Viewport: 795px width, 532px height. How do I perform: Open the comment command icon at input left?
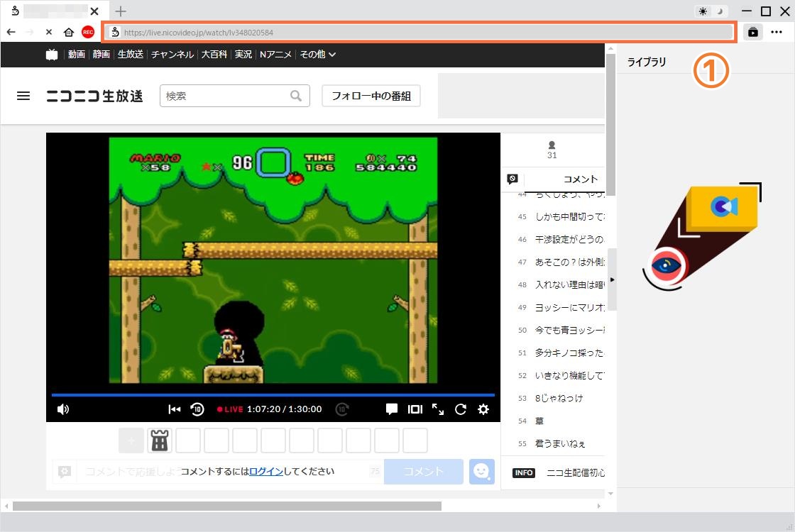click(x=65, y=472)
